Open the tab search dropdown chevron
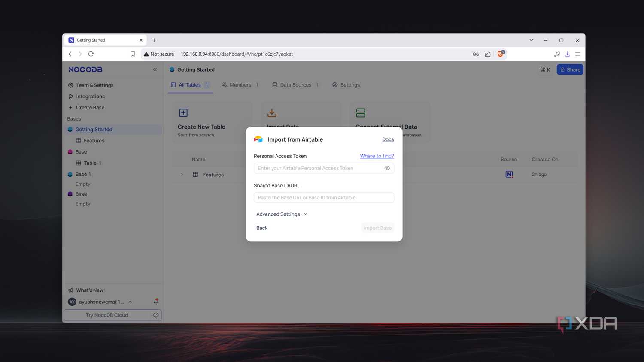The width and height of the screenshot is (644, 362). (531, 40)
